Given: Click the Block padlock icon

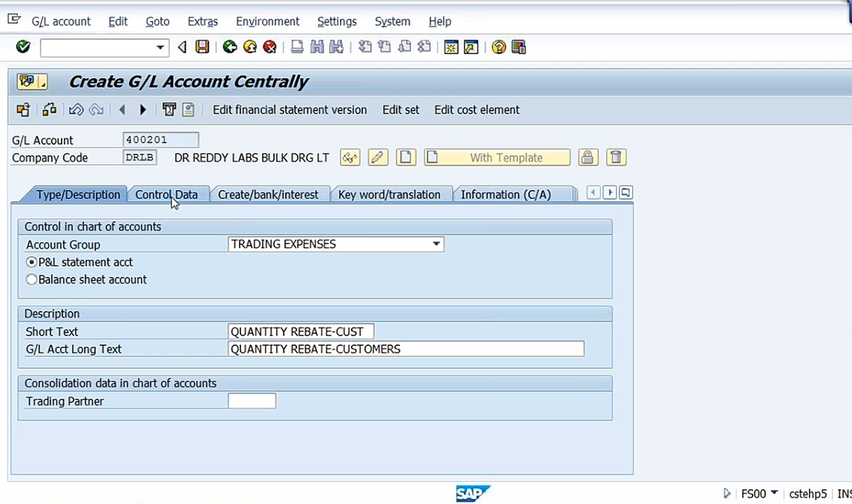Looking at the screenshot, I should (587, 157).
